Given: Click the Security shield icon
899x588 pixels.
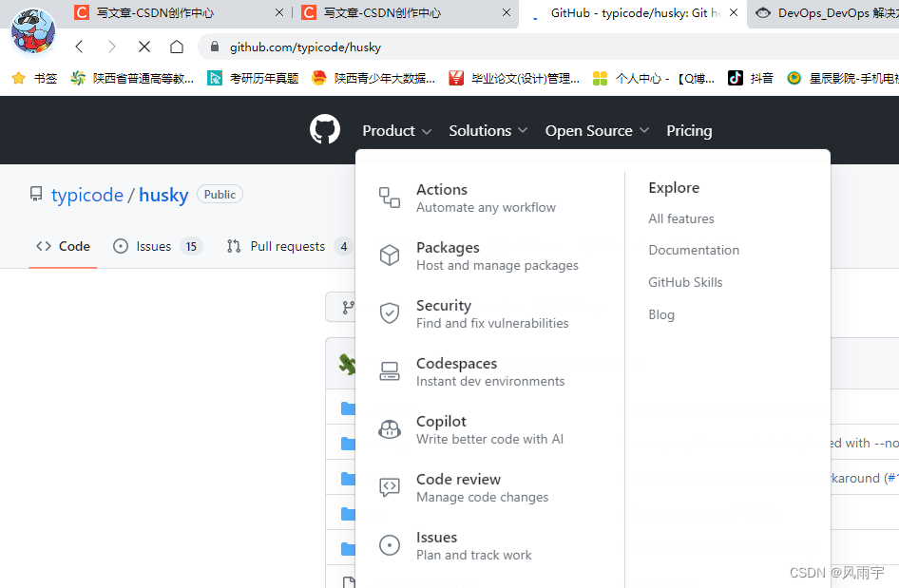Looking at the screenshot, I should [x=390, y=313].
